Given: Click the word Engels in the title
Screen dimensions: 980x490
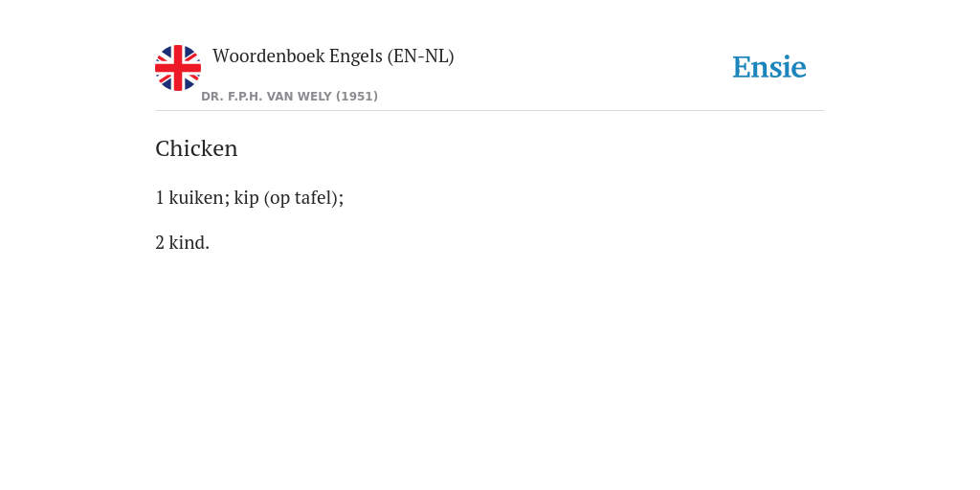Looking at the screenshot, I should point(356,56).
